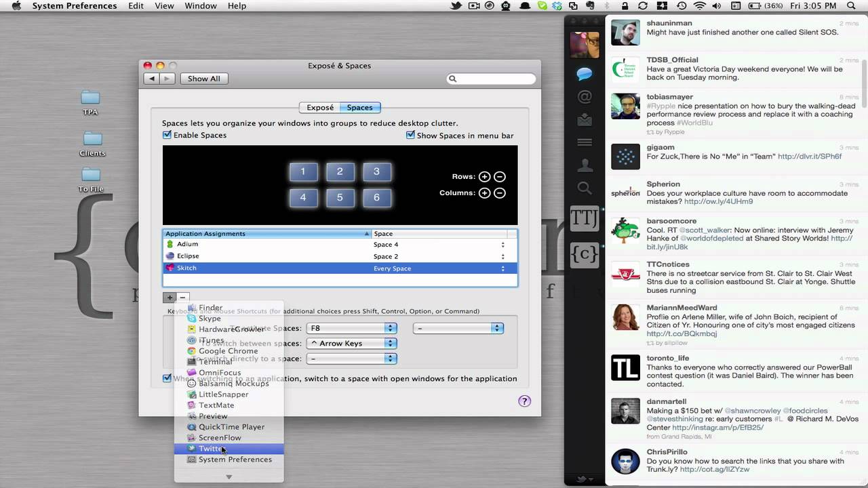
Task: Click the user avatar atop Twitter sidebar
Action: 585,45
